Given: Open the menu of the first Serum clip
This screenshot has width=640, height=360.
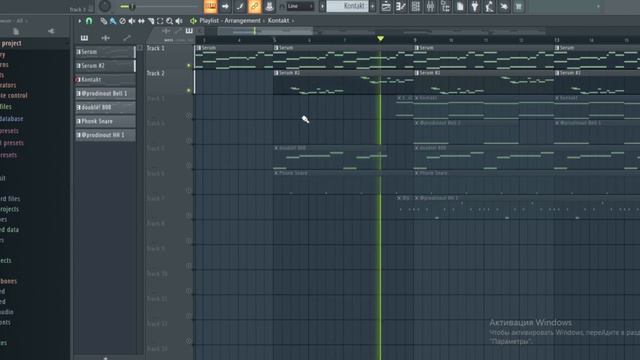Looking at the screenshot, I should tap(198, 48).
